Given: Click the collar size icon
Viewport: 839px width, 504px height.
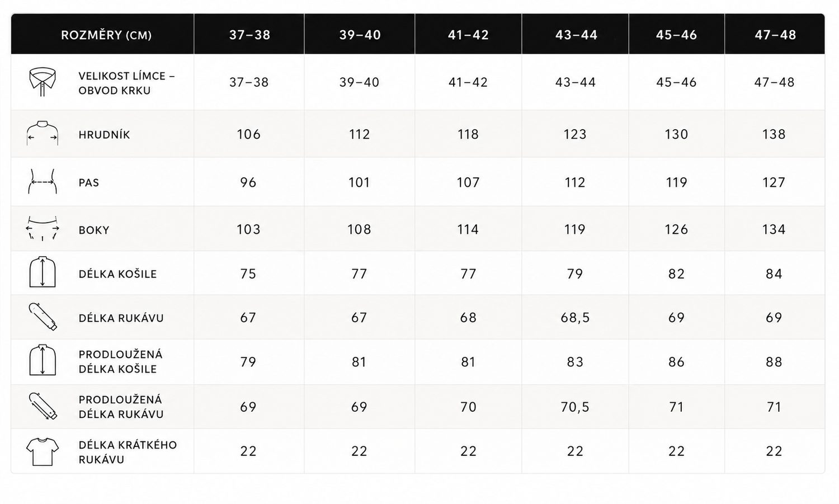Looking at the screenshot, I should 43,82.
